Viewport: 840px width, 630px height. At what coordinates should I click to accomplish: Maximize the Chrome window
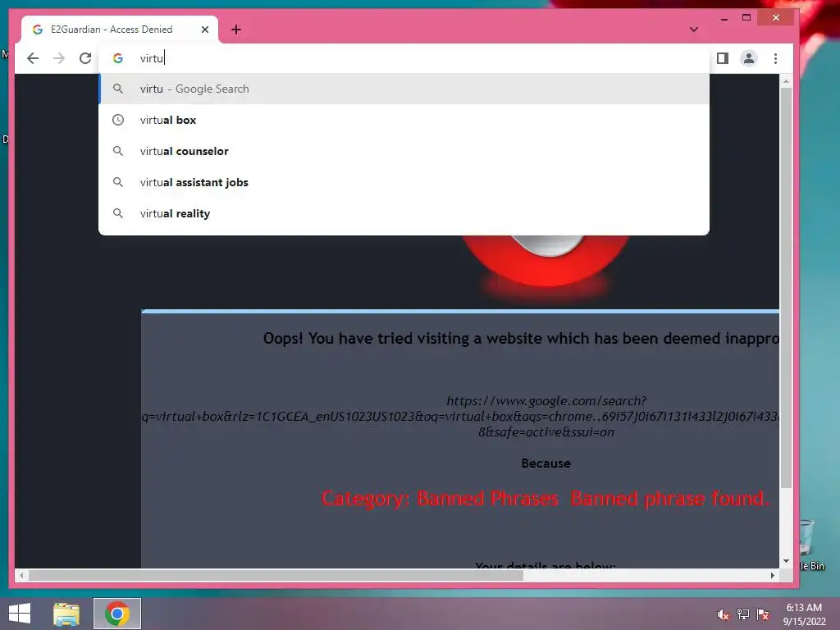point(746,18)
